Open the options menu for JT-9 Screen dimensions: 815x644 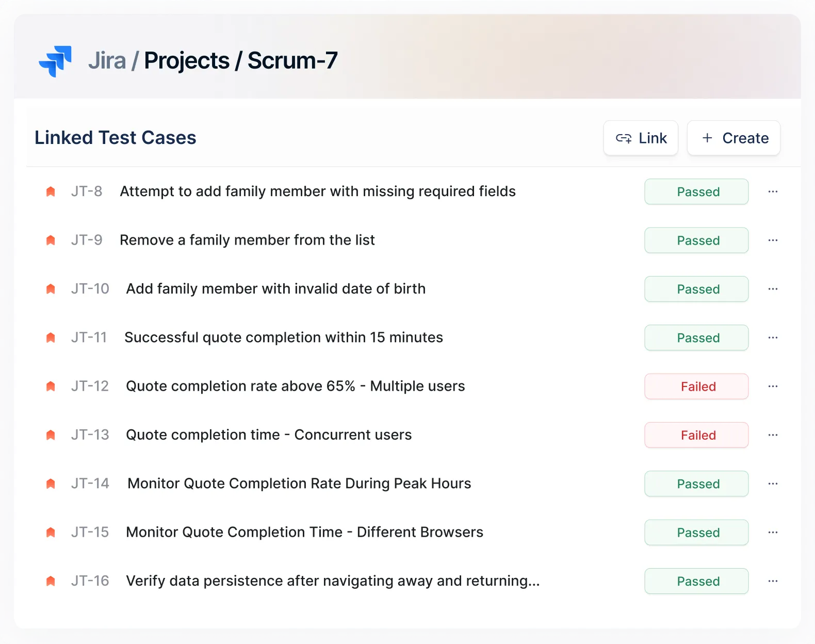(773, 240)
